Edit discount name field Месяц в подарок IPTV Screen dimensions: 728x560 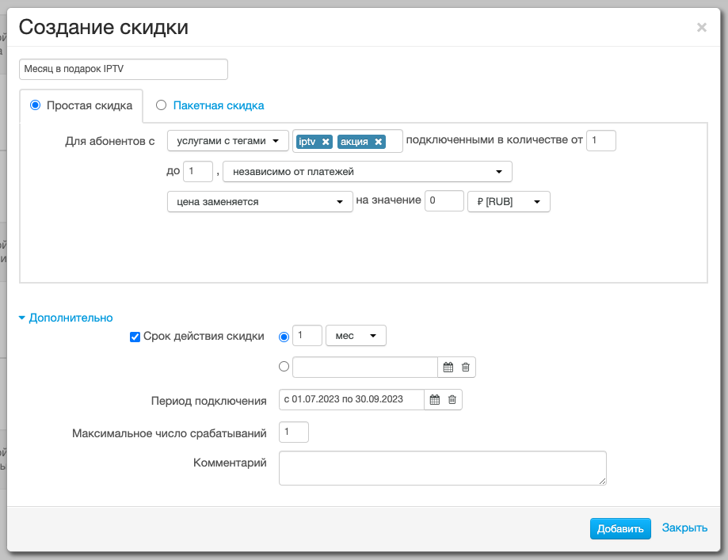[124, 69]
